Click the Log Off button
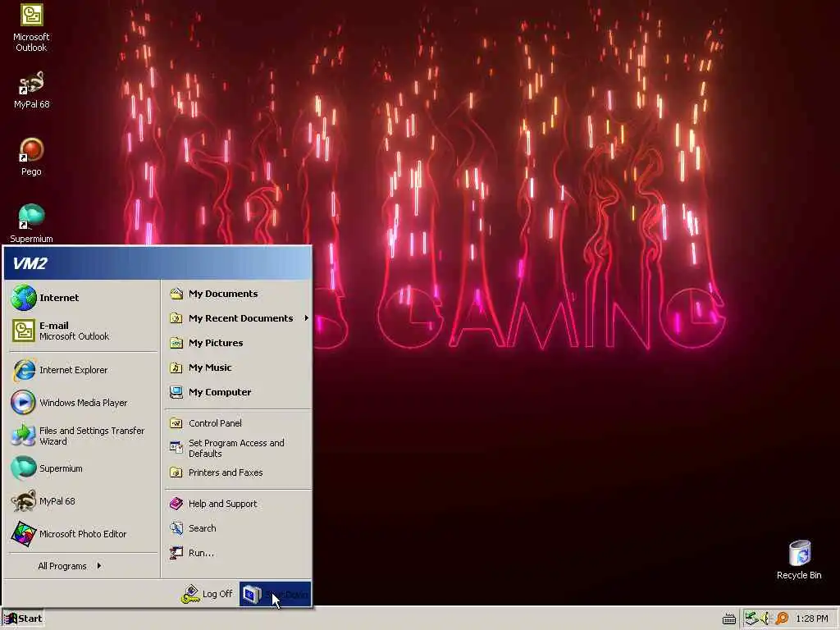 (x=207, y=594)
